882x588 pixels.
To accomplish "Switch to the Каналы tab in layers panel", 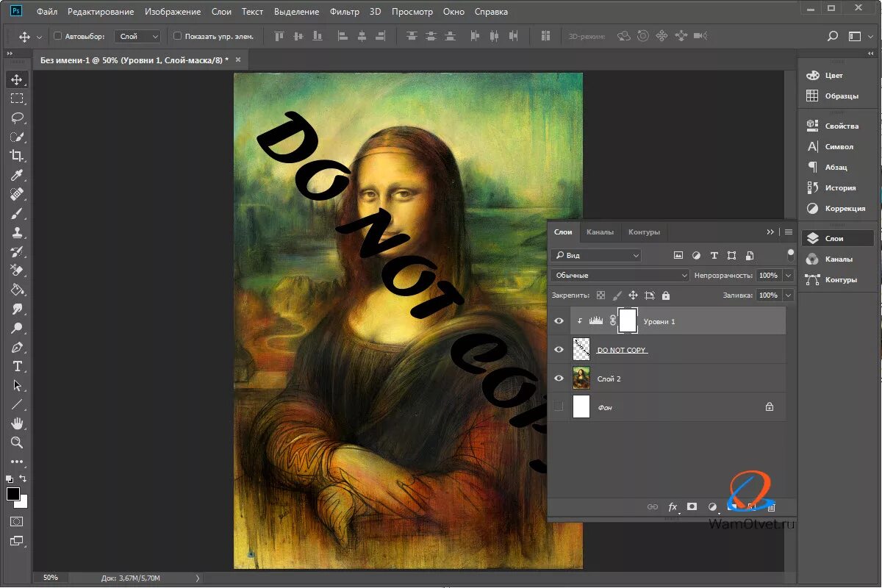I will tap(600, 232).
